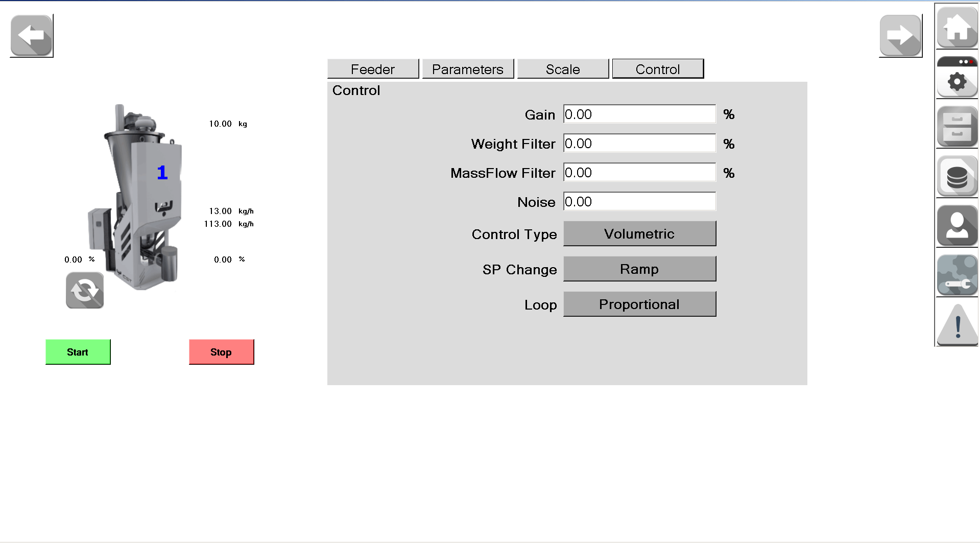Open the alarm warning triangle icon
This screenshot has height=543, width=980.
pyautogui.click(x=957, y=324)
